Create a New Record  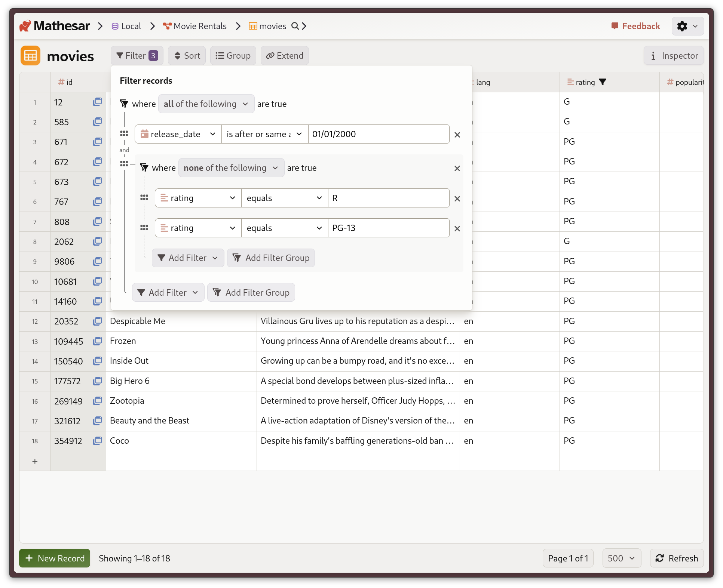tap(54, 558)
